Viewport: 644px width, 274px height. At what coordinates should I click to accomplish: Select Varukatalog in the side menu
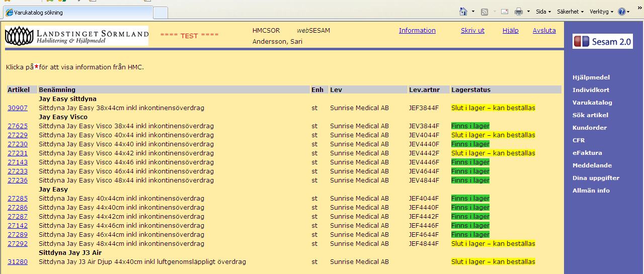(x=592, y=103)
